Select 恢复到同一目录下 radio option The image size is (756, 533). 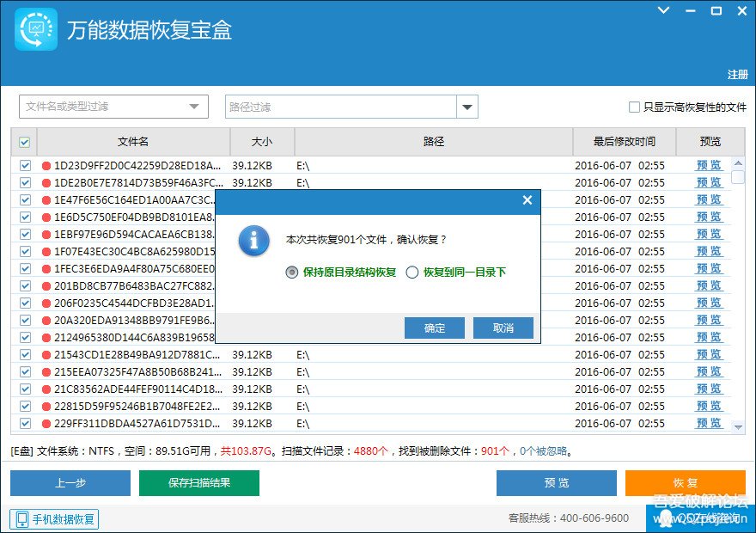[x=412, y=273]
